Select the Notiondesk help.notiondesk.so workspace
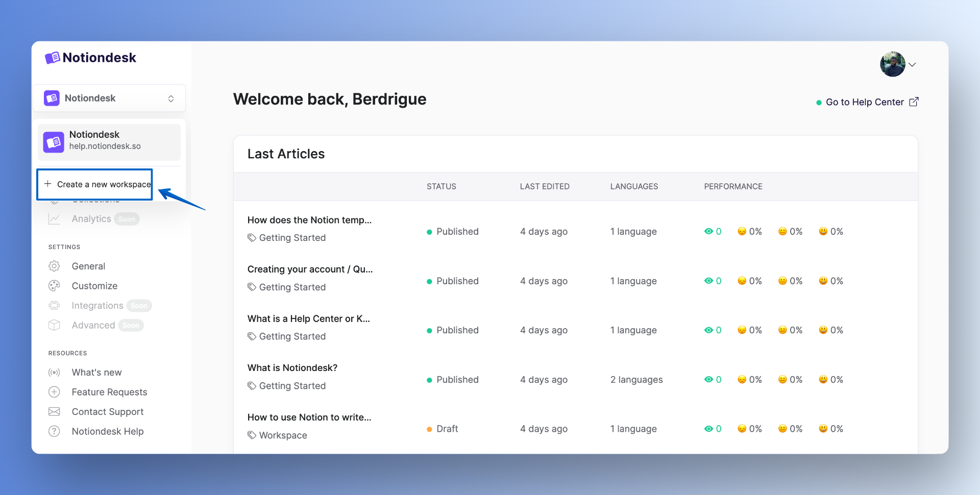Viewport: 980px width, 495px height. pyautogui.click(x=109, y=141)
